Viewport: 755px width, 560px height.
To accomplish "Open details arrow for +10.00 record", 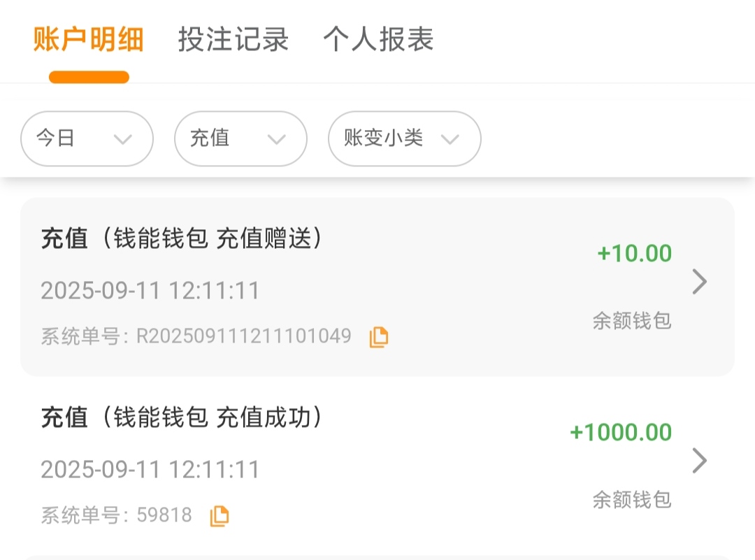I will click(x=699, y=282).
